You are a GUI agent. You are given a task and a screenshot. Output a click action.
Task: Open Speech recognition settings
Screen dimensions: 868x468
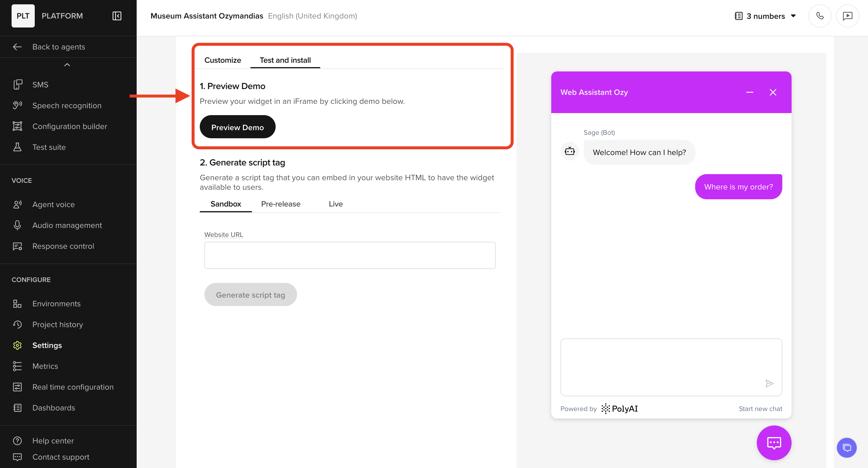pyautogui.click(x=66, y=105)
